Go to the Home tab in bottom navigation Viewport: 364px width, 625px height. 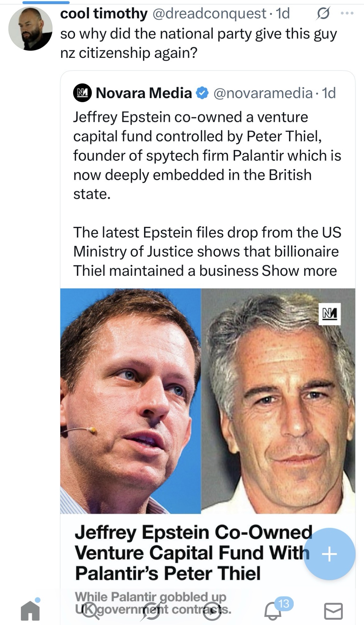click(x=30, y=610)
